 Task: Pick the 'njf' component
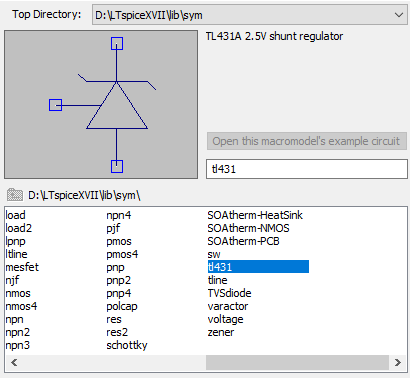[12, 280]
